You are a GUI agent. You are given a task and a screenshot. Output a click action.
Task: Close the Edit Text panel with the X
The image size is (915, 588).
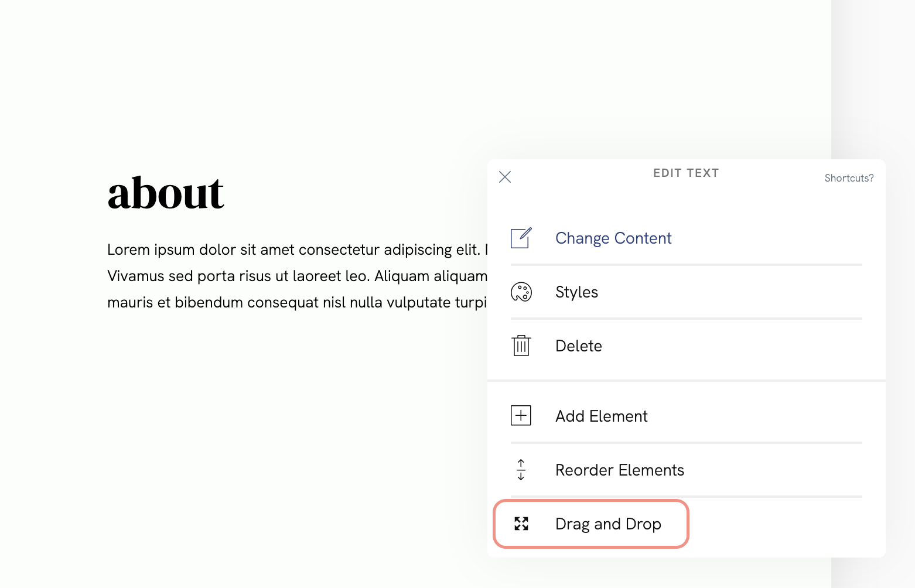point(504,176)
